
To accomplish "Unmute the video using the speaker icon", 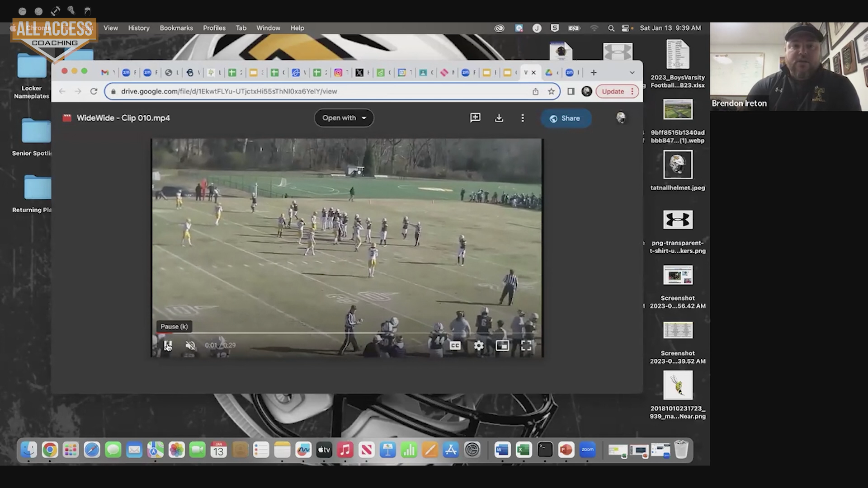I will point(190,346).
